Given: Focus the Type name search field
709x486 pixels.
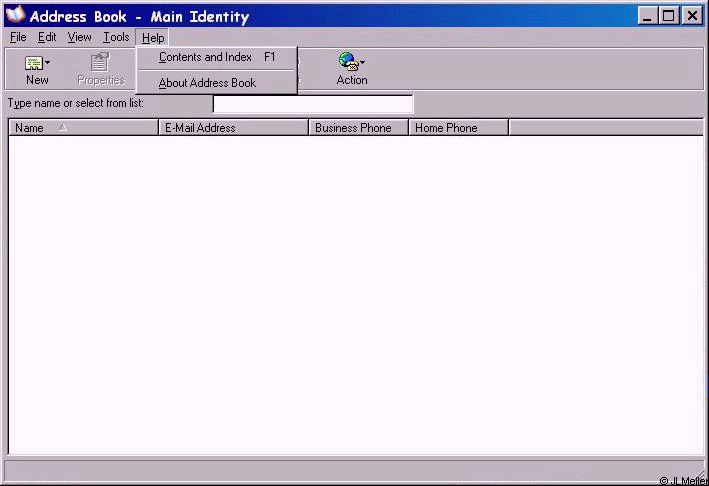Looking at the screenshot, I should click(312, 104).
